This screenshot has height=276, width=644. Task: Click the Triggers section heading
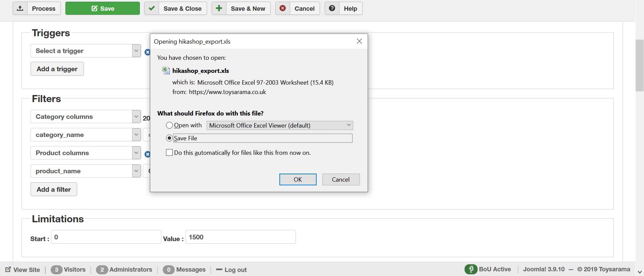pyautogui.click(x=51, y=33)
